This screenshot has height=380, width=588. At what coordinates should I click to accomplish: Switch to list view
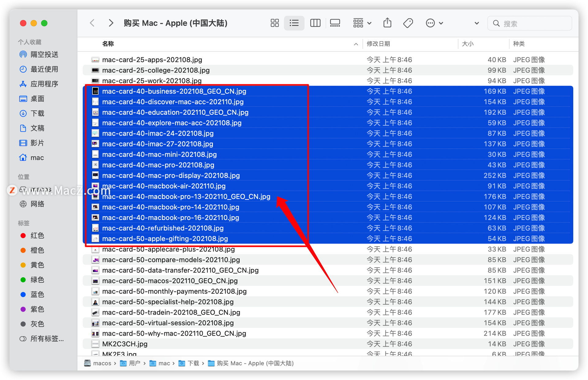(294, 23)
